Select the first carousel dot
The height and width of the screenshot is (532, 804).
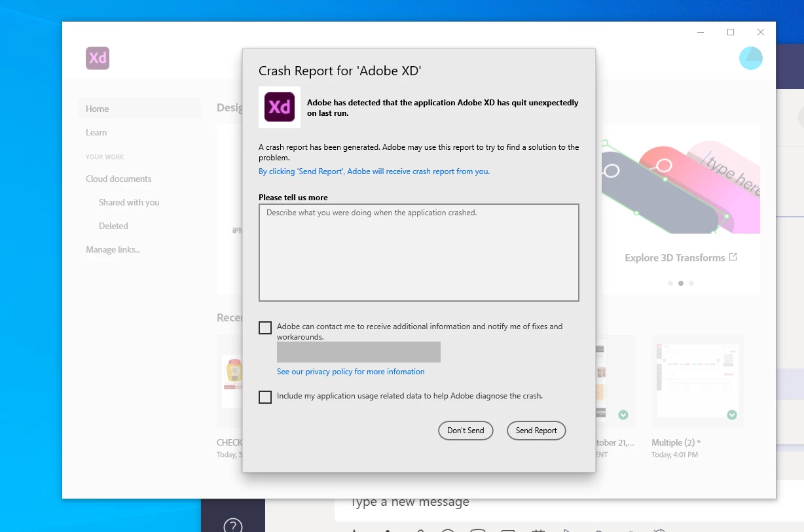tap(670, 283)
